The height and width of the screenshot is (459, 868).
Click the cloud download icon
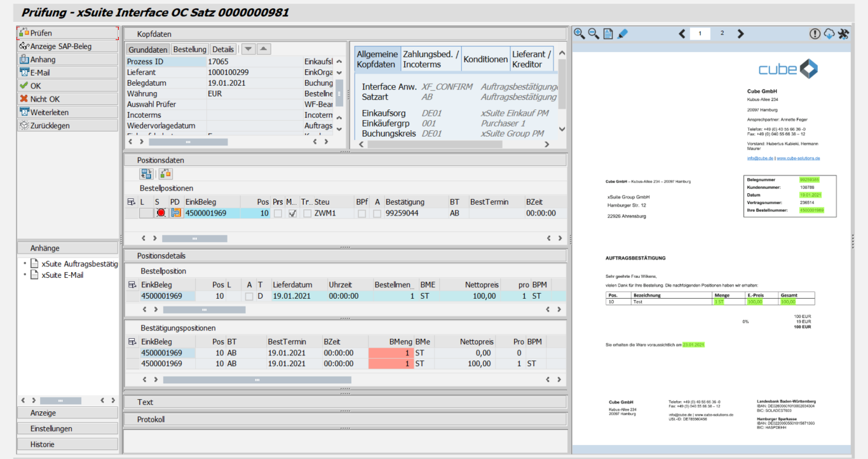[x=829, y=34]
